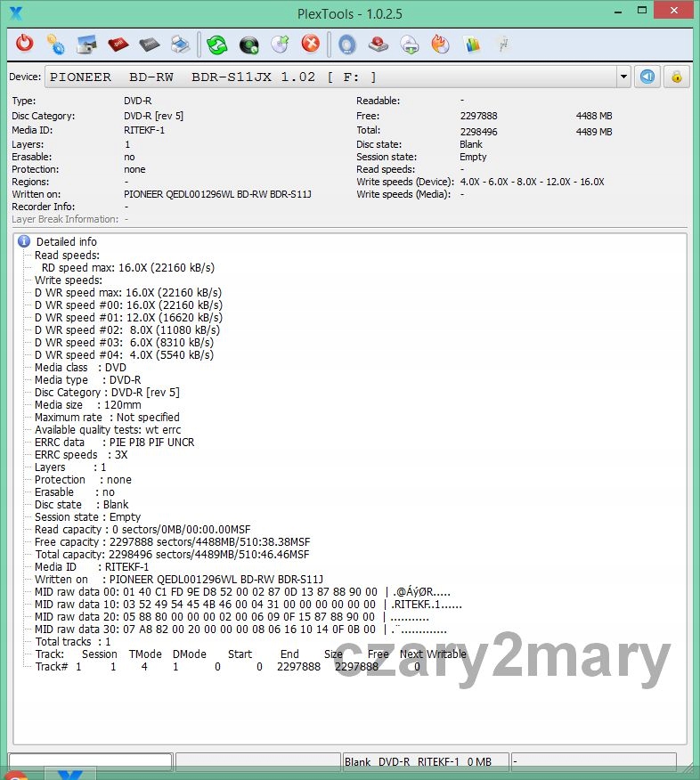The image size is (700, 780).
Task: Select 'Maximum rate : Not specified' row
Action: tap(107, 417)
